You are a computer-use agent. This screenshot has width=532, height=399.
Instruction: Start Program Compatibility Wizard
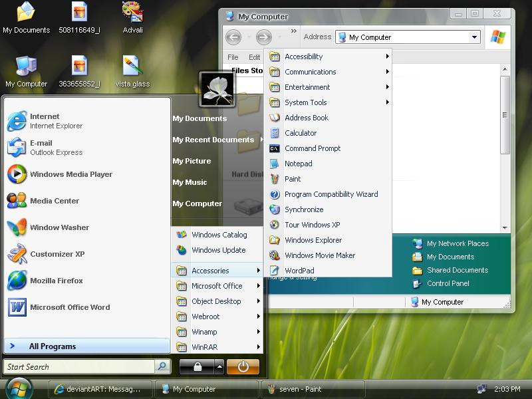tap(328, 194)
